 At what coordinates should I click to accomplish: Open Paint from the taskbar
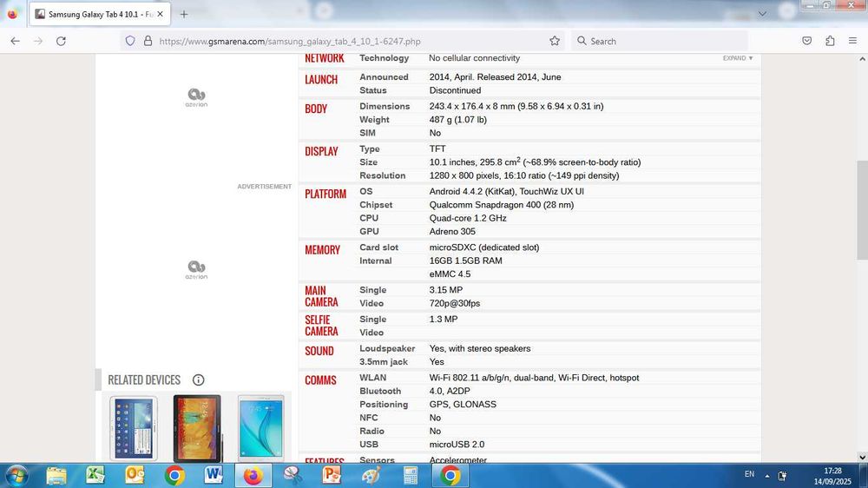tap(371, 475)
